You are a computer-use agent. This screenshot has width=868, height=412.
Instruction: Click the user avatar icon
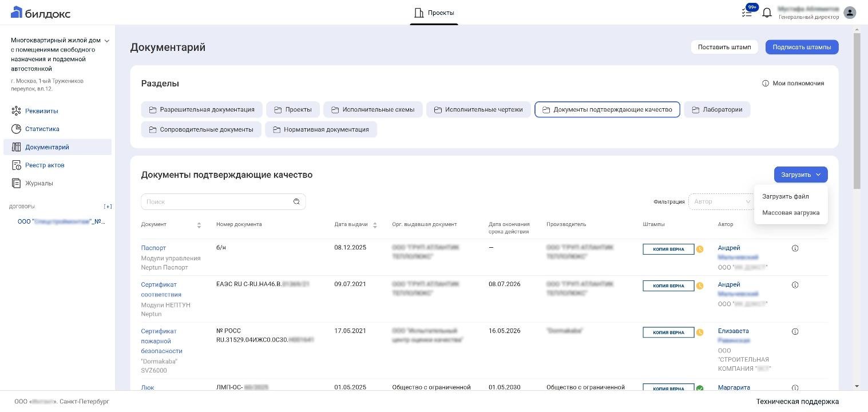[x=850, y=13]
